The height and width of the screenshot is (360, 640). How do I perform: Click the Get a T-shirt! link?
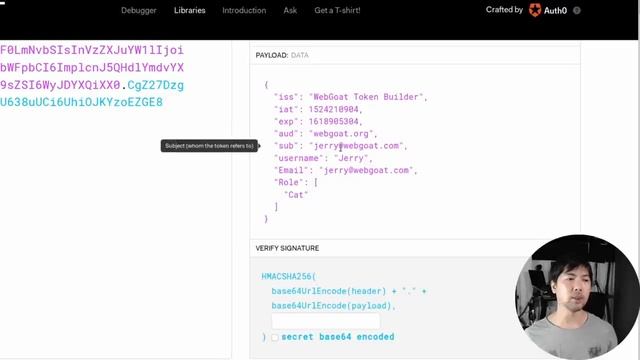337,11
